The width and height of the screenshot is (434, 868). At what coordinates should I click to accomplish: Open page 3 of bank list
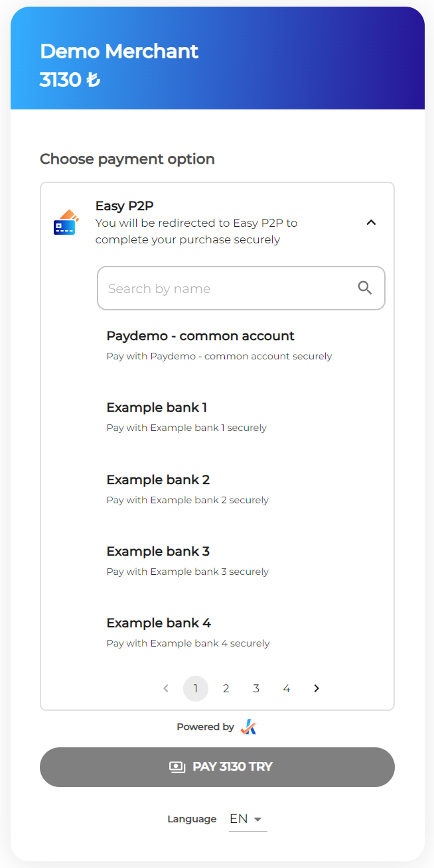coord(256,688)
